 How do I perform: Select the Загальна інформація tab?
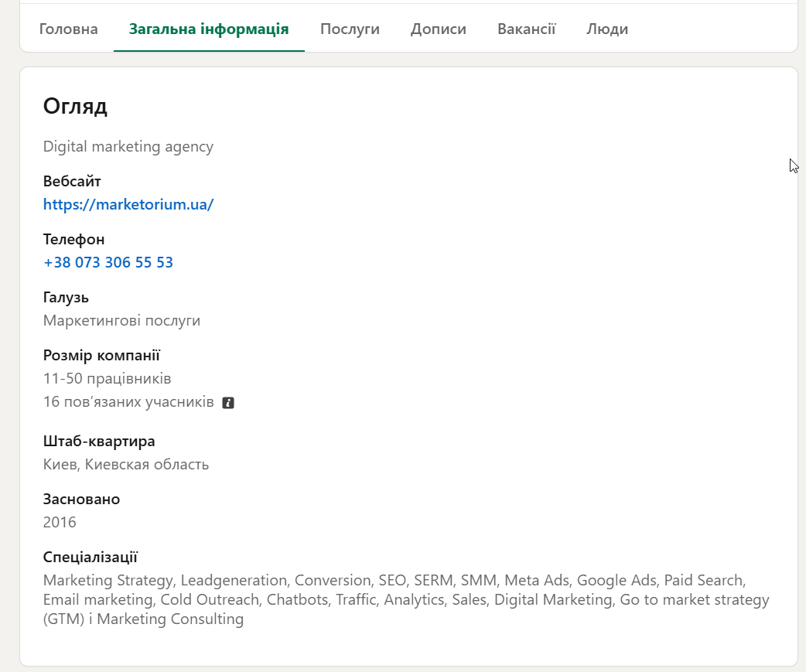[209, 29]
